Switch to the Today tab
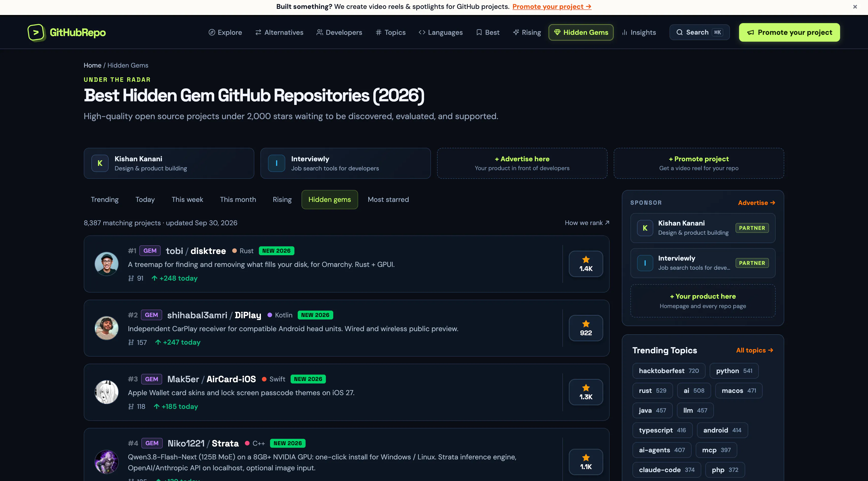Viewport: 868px width, 481px height. coord(145,200)
